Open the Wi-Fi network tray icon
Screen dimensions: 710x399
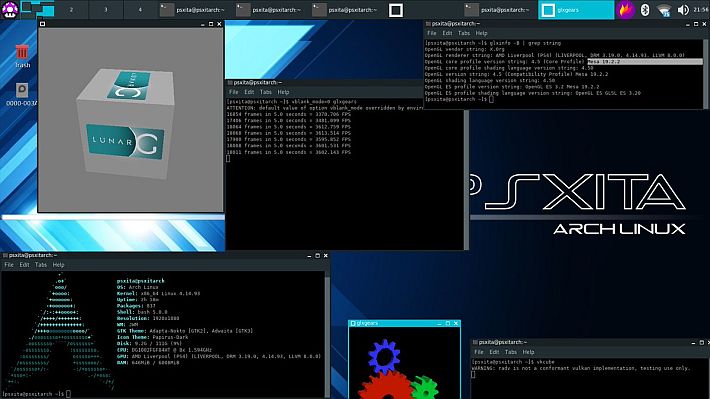tap(664, 10)
